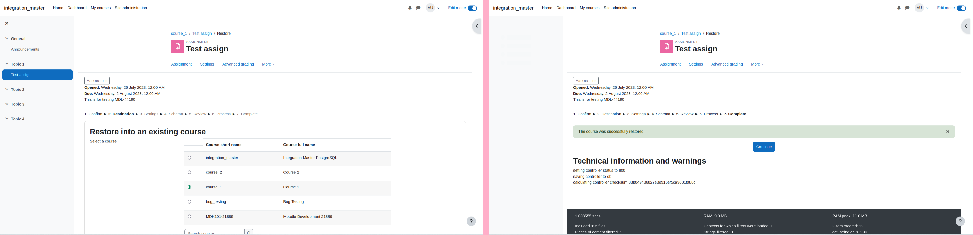This screenshot has width=980, height=235.
Task: Select course_2 radio button
Action: [189, 173]
